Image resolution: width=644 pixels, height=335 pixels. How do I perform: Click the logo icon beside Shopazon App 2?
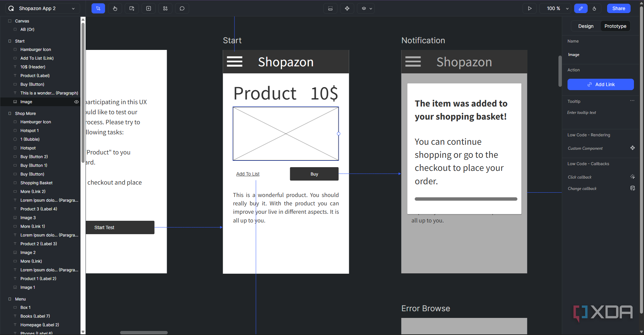point(11,8)
